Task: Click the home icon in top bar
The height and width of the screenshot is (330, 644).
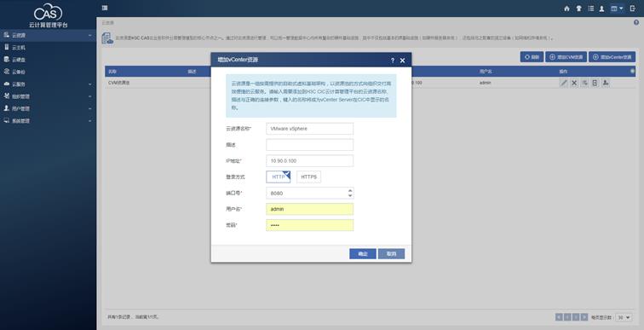Action: (x=566, y=9)
